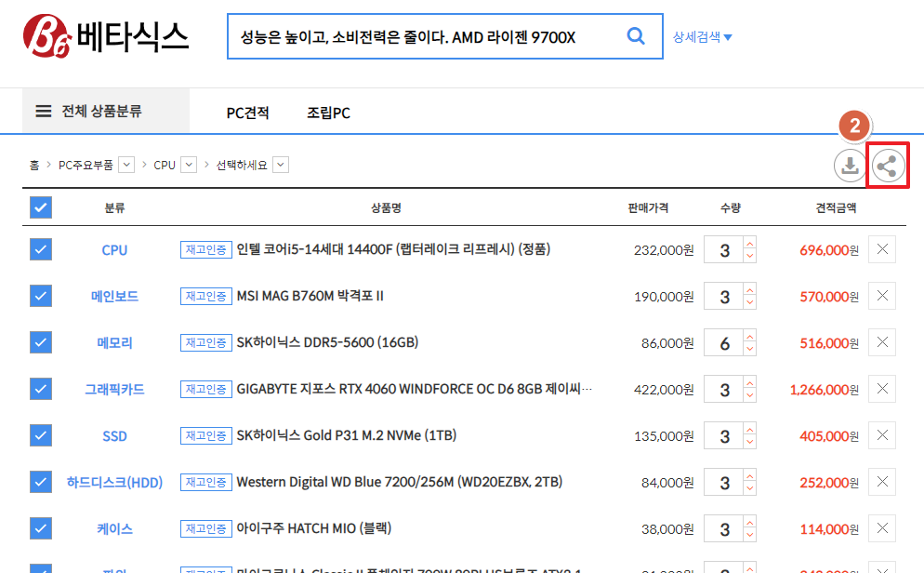Uncheck the 그래픽카드 row checkbox
924x573 pixels.
pos(41,389)
